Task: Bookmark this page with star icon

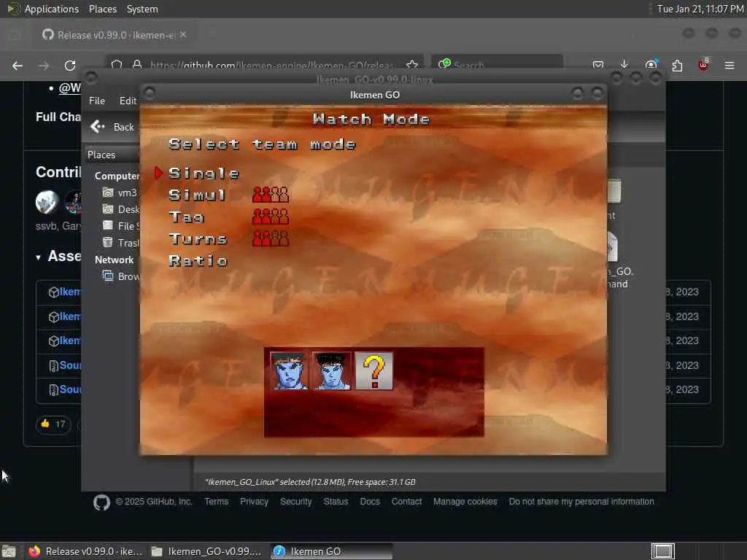Action: pyautogui.click(x=412, y=65)
